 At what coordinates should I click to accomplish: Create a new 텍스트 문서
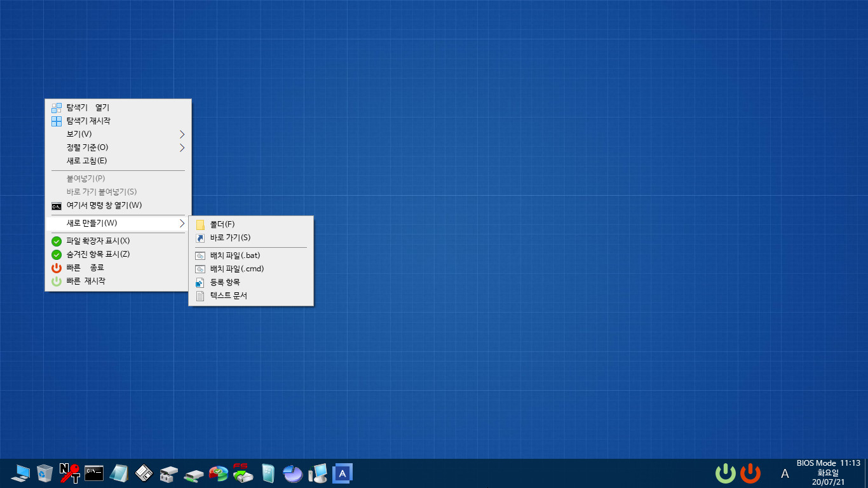[x=251, y=295]
